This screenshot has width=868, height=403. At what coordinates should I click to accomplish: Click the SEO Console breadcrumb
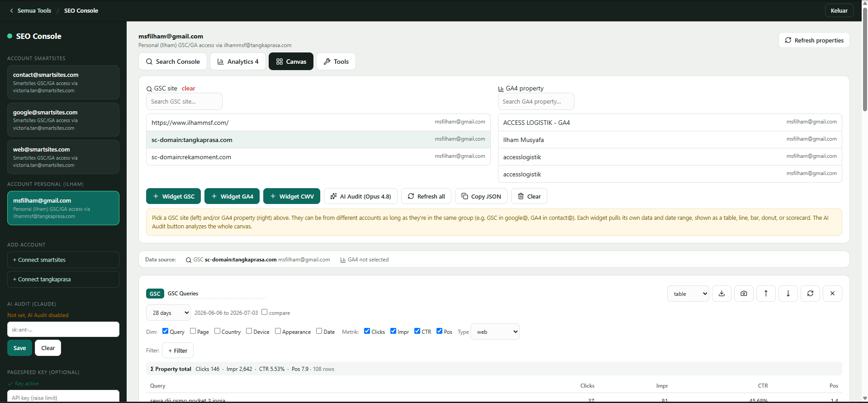(x=81, y=10)
